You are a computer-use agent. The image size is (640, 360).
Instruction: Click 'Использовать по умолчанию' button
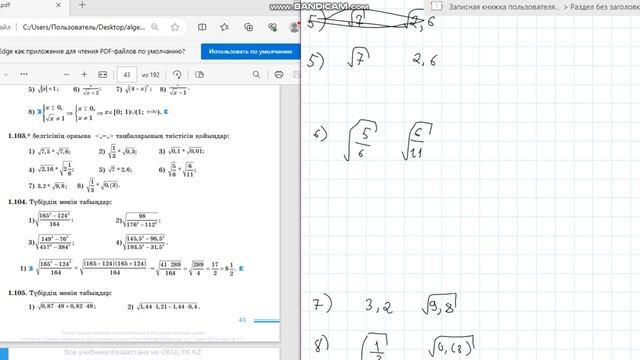(250, 51)
